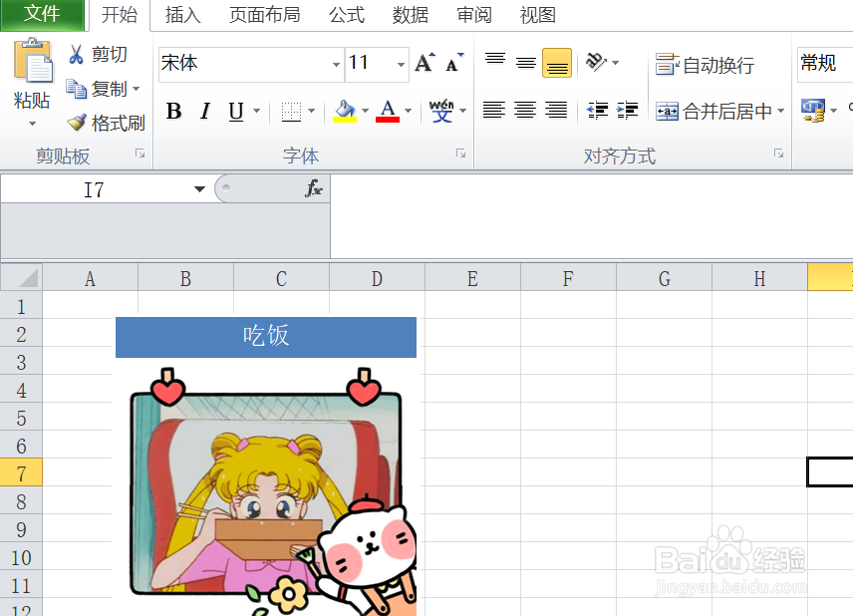
Task: Click the phonetic guide wén icon
Action: [x=441, y=111]
